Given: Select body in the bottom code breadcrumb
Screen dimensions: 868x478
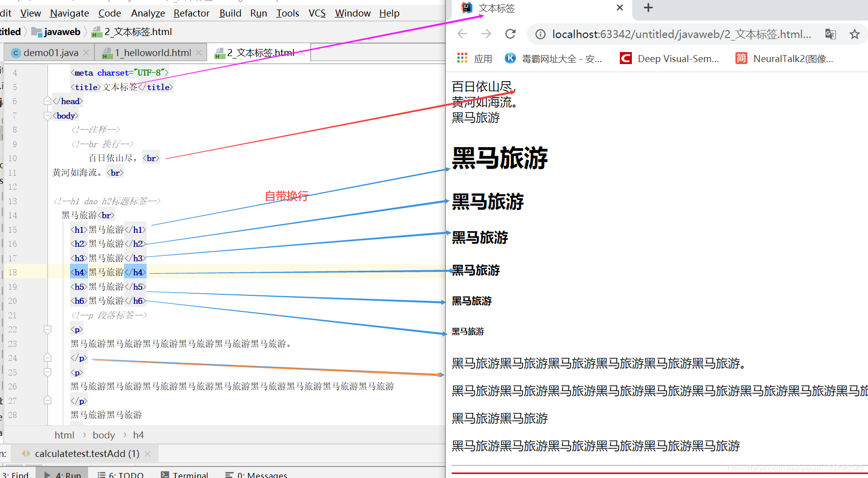Looking at the screenshot, I should pos(104,435).
